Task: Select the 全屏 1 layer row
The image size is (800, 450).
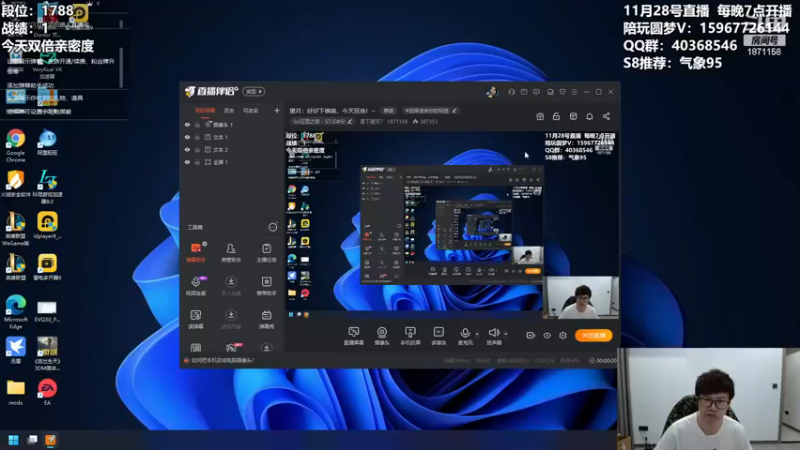Action: [233, 162]
